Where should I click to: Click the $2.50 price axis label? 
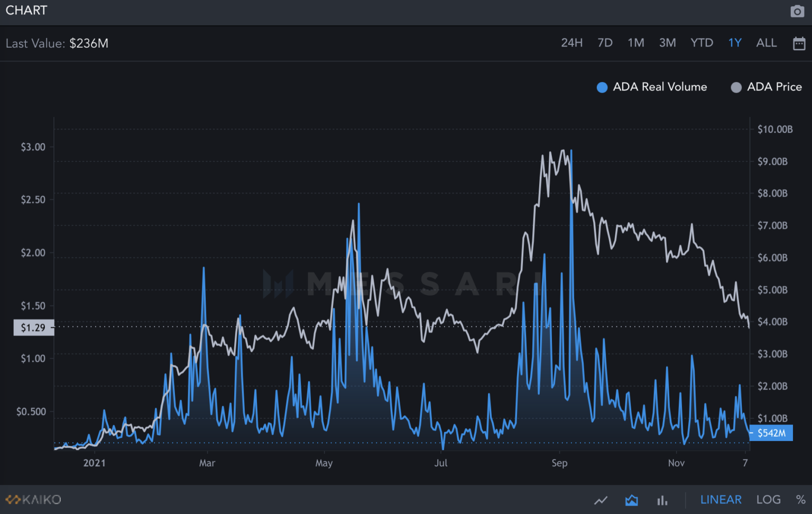[x=33, y=199]
